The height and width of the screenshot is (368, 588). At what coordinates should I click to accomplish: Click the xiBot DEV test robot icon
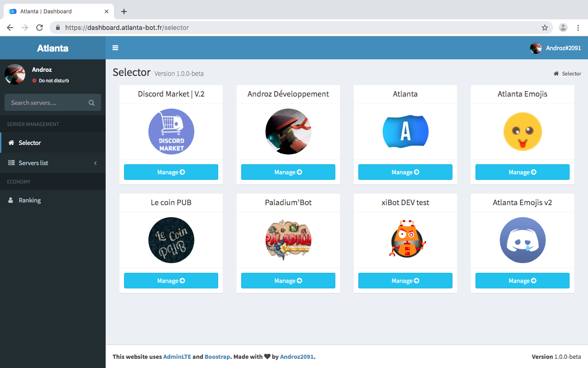405,240
